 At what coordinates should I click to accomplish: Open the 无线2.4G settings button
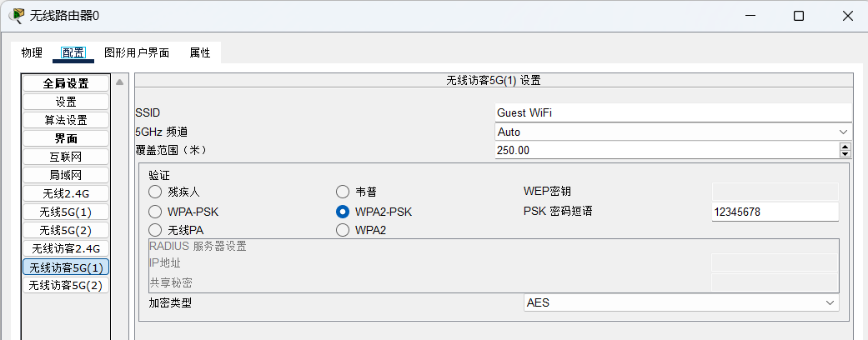pyautogui.click(x=66, y=194)
